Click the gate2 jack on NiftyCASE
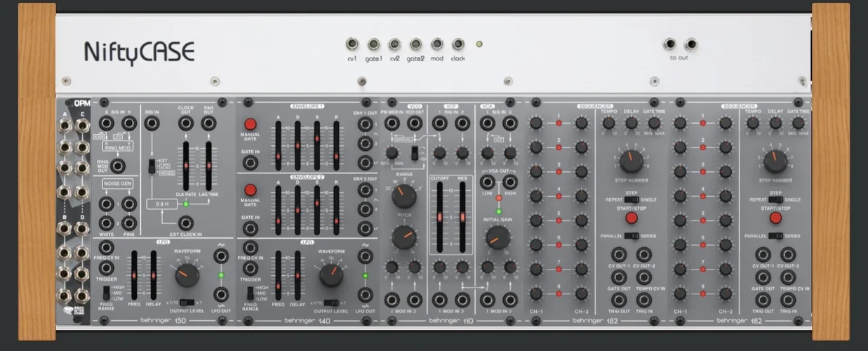 (416, 44)
